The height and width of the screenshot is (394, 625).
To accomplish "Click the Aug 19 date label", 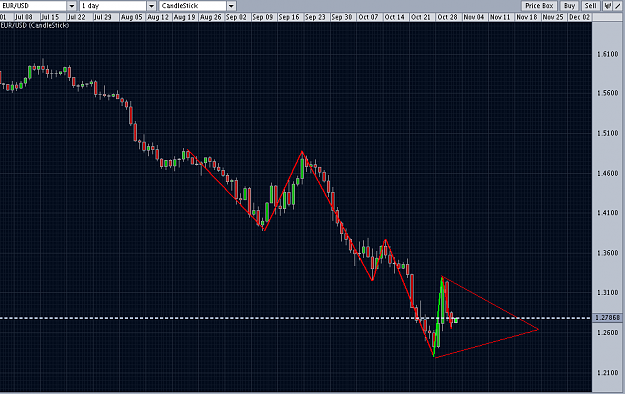I will pyautogui.click(x=184, y=17).
